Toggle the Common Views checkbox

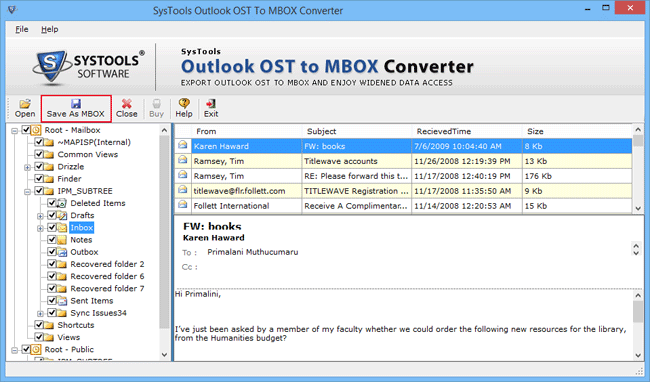point(39,155)
